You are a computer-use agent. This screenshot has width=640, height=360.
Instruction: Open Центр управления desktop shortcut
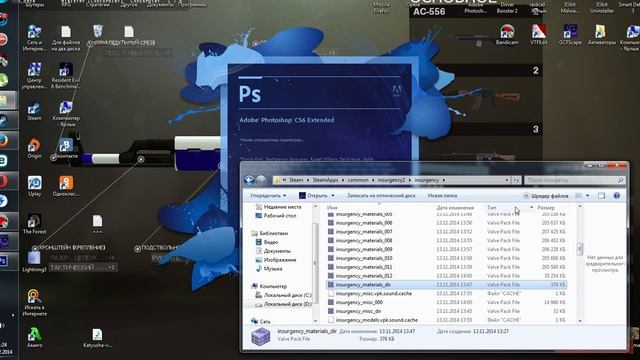[x=34, y=76]
